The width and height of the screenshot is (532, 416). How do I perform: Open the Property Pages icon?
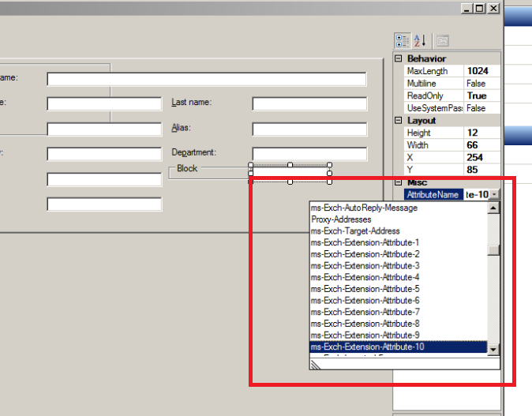443,41
